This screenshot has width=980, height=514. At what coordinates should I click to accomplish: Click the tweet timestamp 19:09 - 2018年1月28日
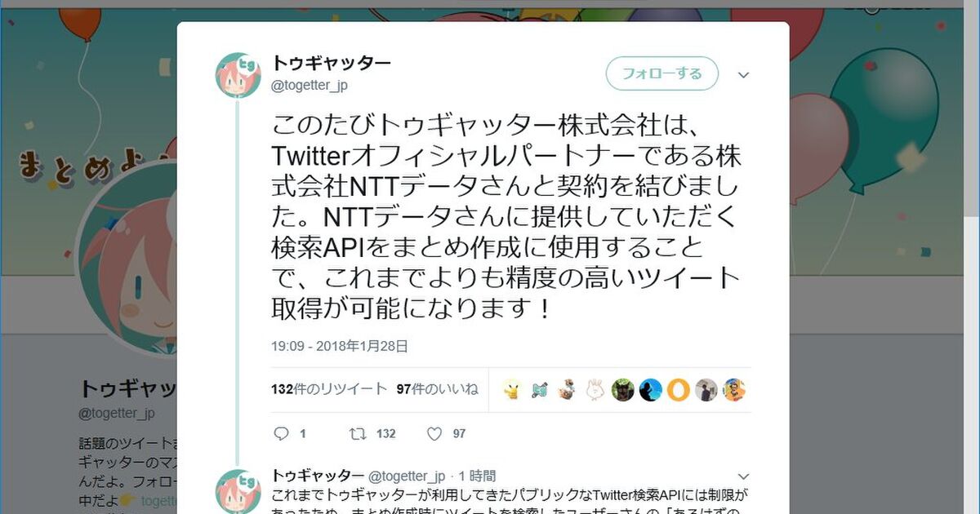340,346
